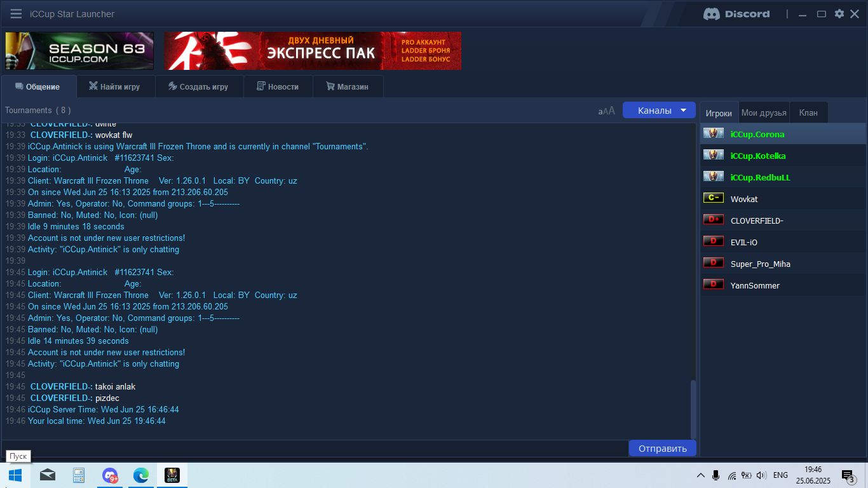Select player YannSommer
Viewport: 868px width, 488px height.
pos(783,285)
